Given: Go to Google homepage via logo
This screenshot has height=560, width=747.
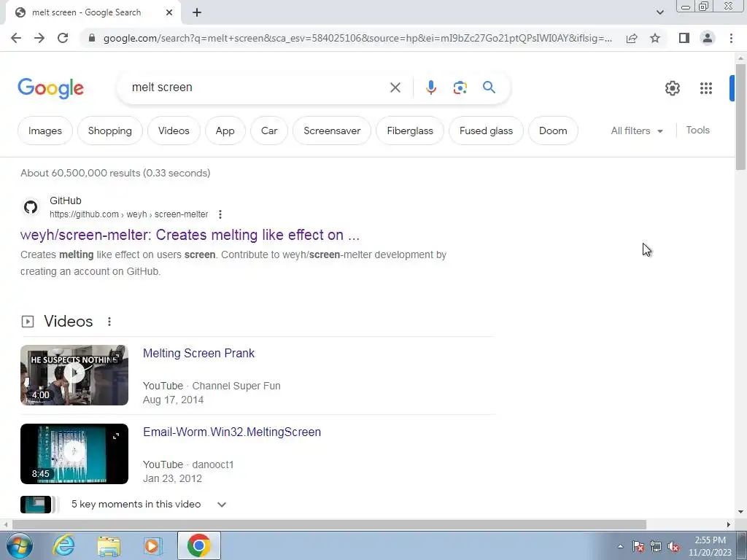Looking at the screenshot, I should click(x=50, y=88).
